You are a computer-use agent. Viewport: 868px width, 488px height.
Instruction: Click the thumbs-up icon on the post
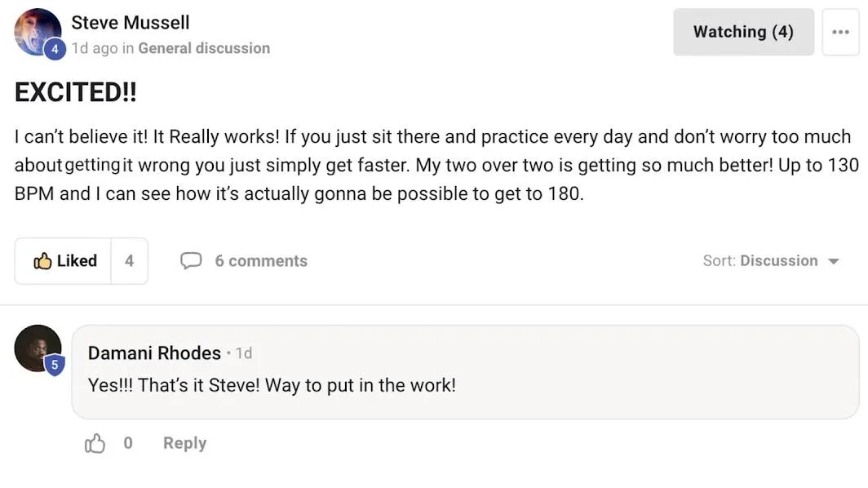point(42,261)
